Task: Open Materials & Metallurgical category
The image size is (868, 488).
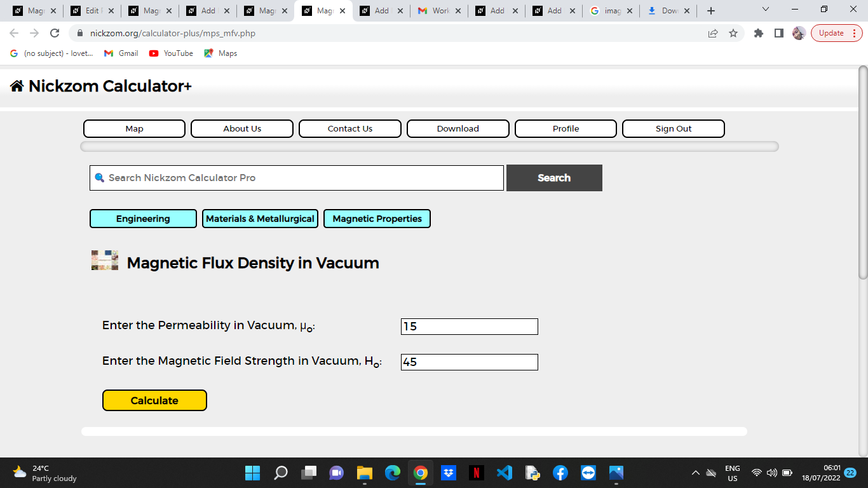Action: pyautogui.click(x=260, y=219)
